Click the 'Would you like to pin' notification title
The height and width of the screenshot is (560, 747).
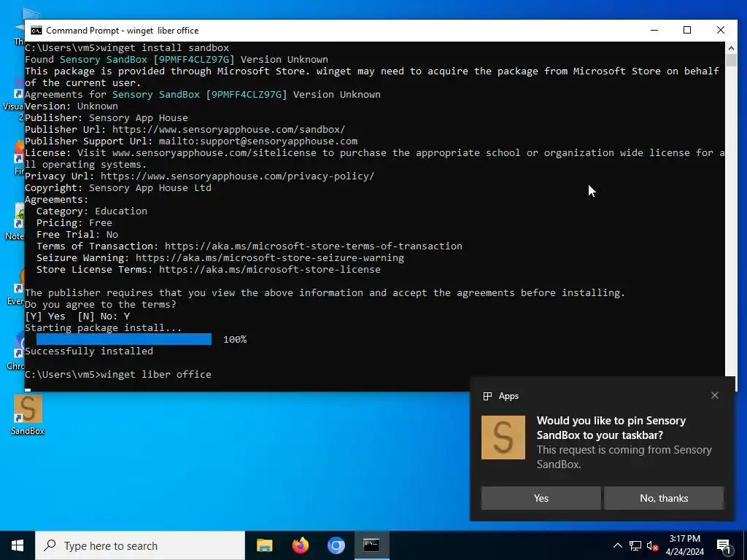611,427
